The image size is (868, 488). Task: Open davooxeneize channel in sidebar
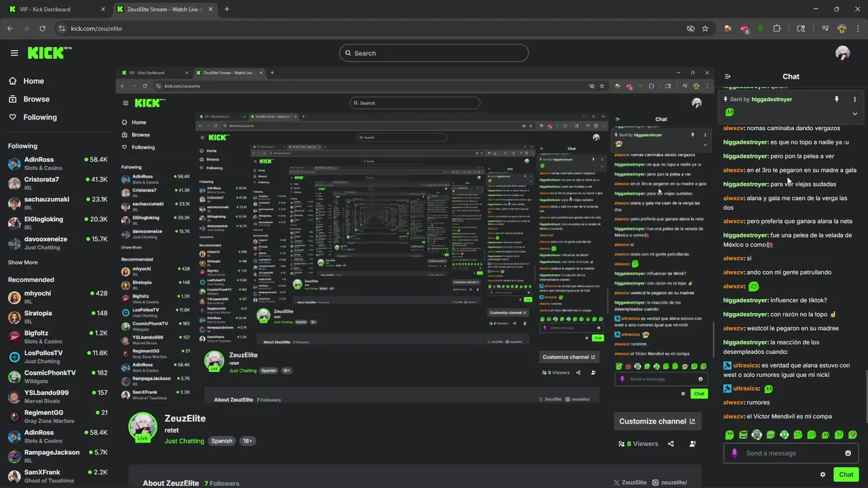click(57, 243)
